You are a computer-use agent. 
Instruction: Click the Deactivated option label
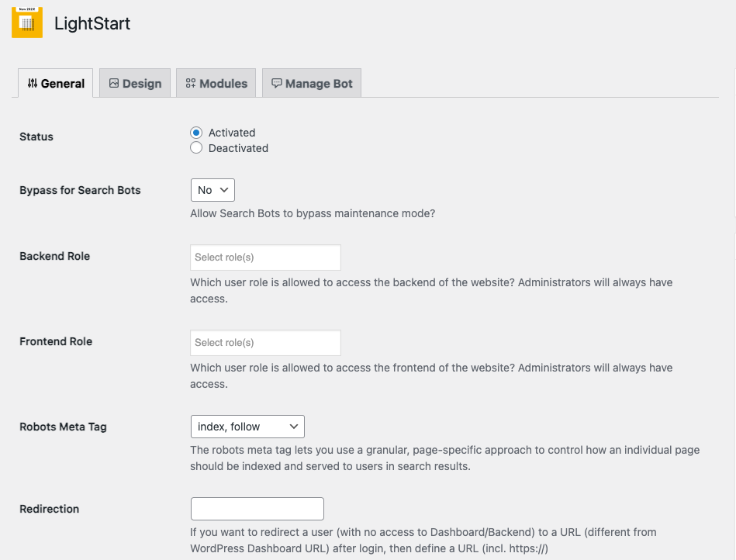[238, 148]
